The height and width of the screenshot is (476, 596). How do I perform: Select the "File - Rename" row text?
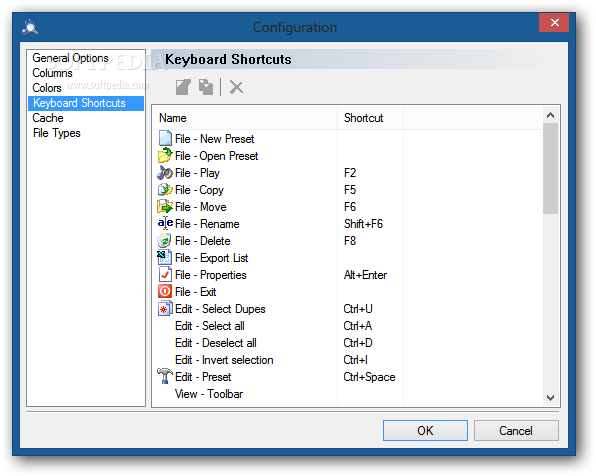click(207, 224)
